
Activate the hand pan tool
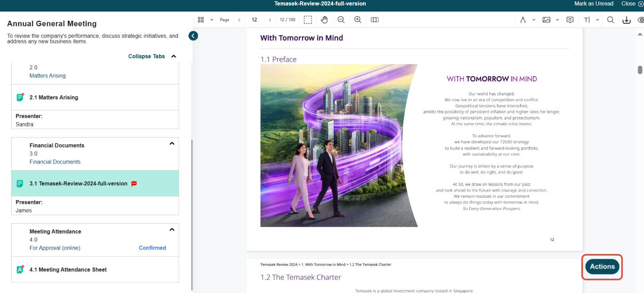[x=324, y=20]
